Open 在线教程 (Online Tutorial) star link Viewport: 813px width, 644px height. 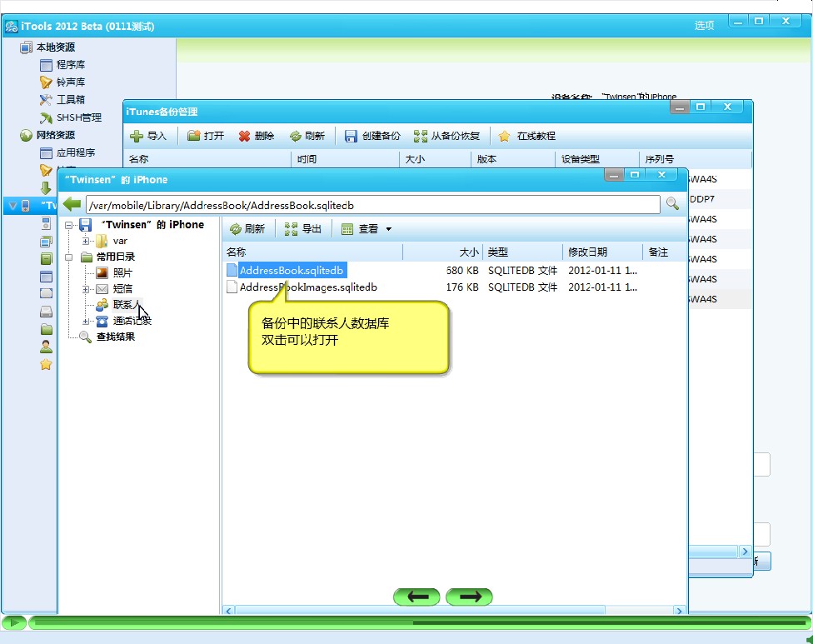pos(527,136)
